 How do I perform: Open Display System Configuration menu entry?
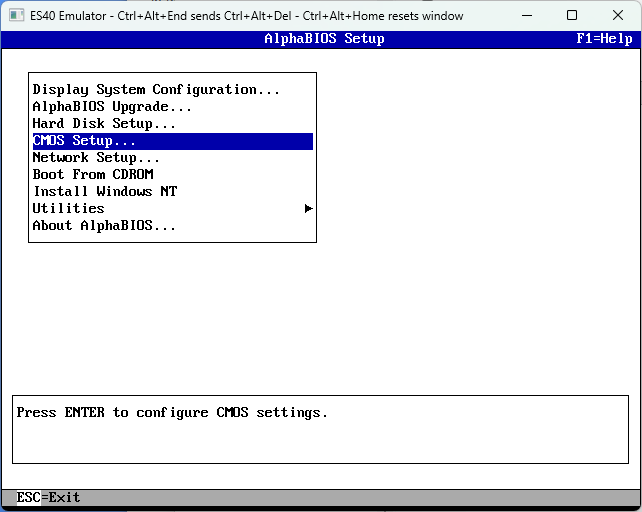172,90
